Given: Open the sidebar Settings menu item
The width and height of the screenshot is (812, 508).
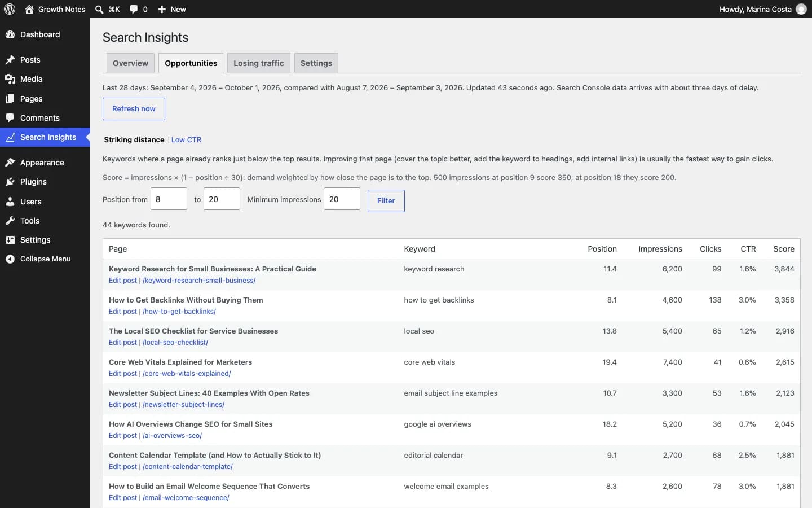Looking at the screenshot, I should click(45, 240).
